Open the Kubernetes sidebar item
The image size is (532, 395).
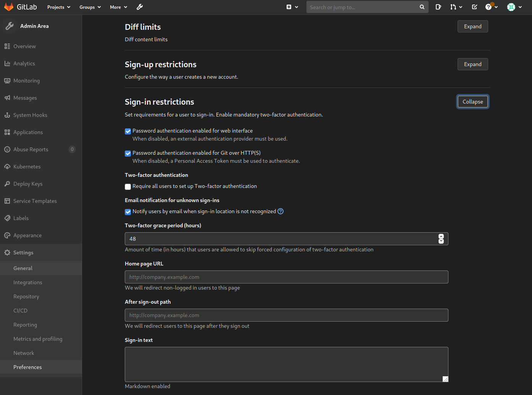point(27,167)
